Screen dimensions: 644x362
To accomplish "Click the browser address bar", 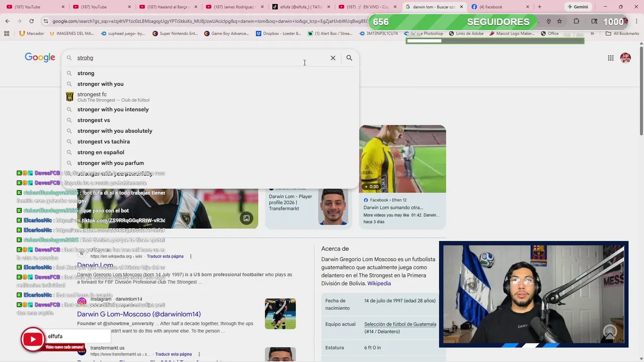I will (x=209, y=21).
